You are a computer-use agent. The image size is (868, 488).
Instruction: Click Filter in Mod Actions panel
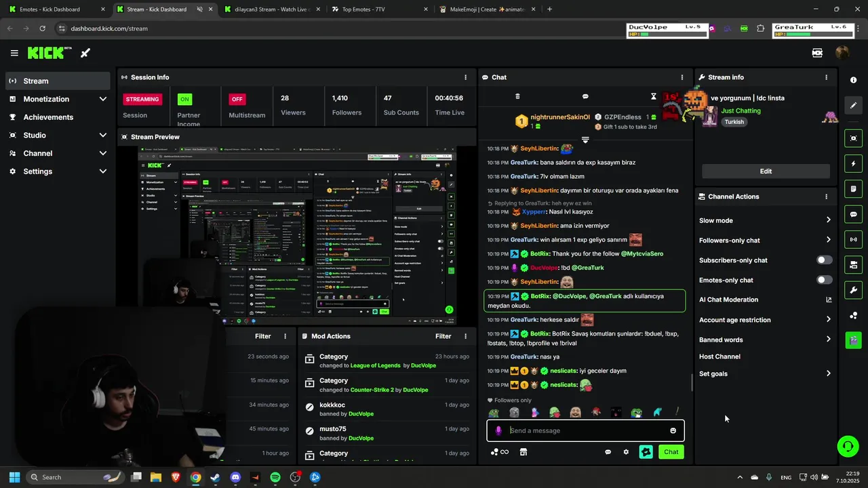(x=443, y=336)
